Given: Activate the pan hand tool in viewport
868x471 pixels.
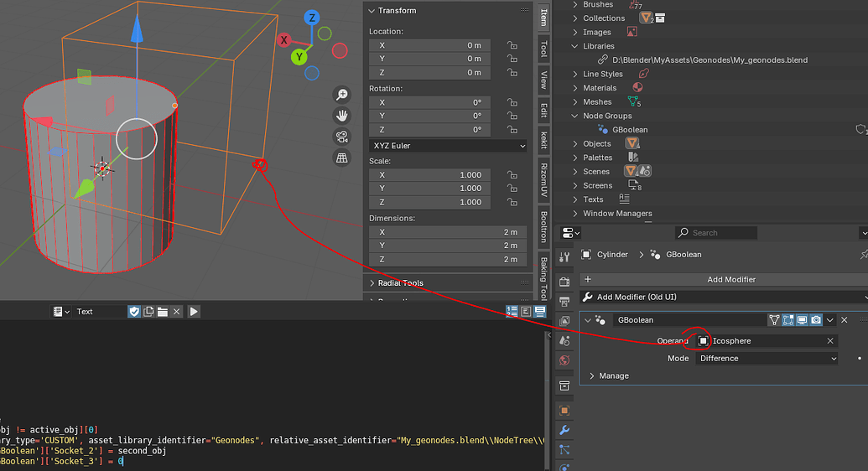Looking at the screenshot, I should [x=342, y=116].
